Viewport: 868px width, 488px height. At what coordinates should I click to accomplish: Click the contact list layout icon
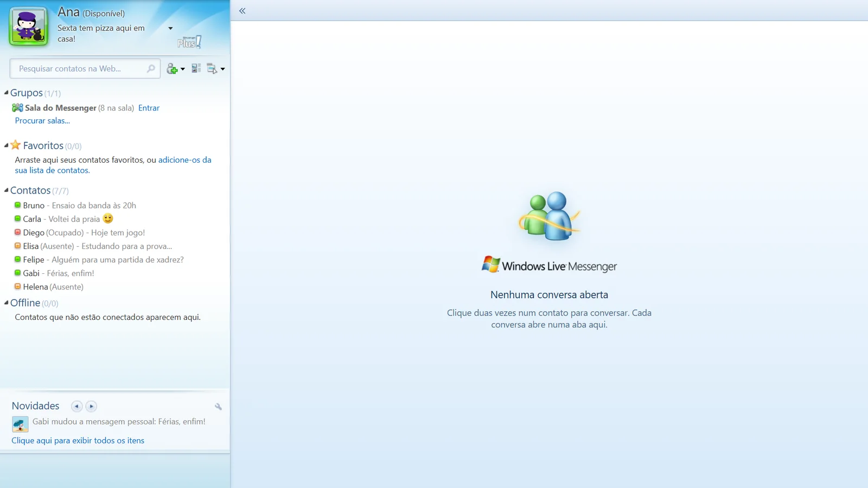point(196,68)
